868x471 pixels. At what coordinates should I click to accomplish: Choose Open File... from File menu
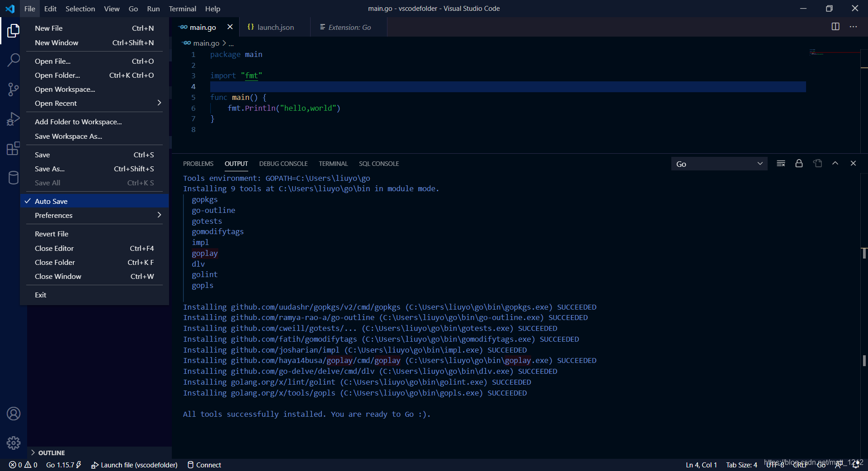(x=94, y=61)
